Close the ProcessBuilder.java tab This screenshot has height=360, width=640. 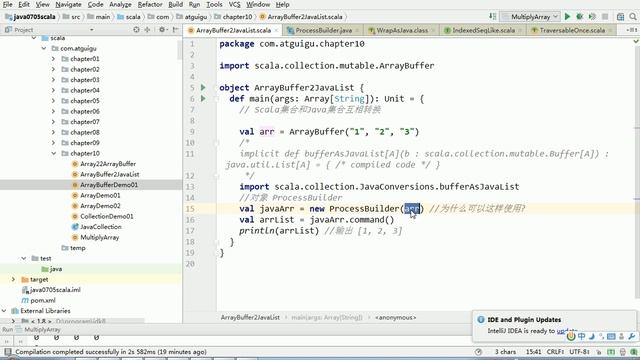[x=357, y=30]
